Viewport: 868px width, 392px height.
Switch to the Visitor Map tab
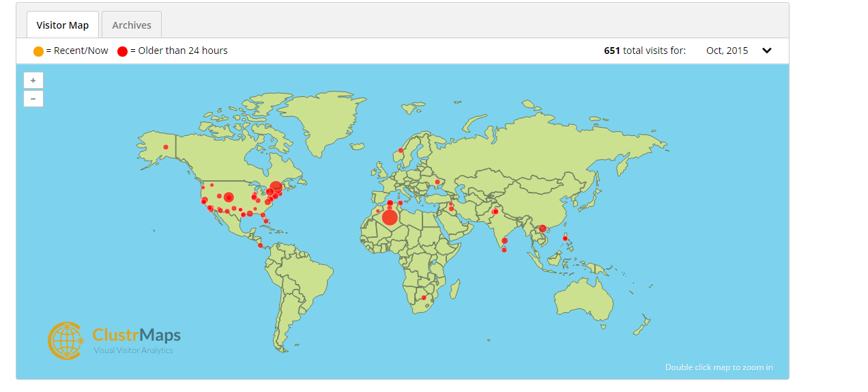click(63, 25)
